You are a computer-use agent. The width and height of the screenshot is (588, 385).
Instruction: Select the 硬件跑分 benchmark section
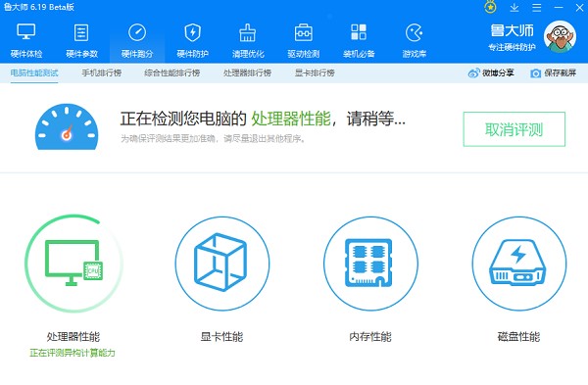click(x=137, y=41)
